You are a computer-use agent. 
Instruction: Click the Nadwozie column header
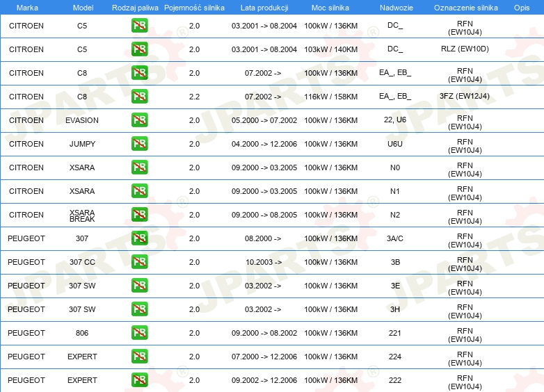(x=397, y=8)
